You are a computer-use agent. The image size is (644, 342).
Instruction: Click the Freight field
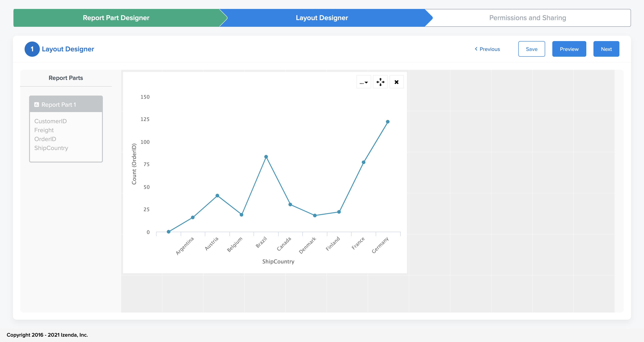tap(44, 130)
